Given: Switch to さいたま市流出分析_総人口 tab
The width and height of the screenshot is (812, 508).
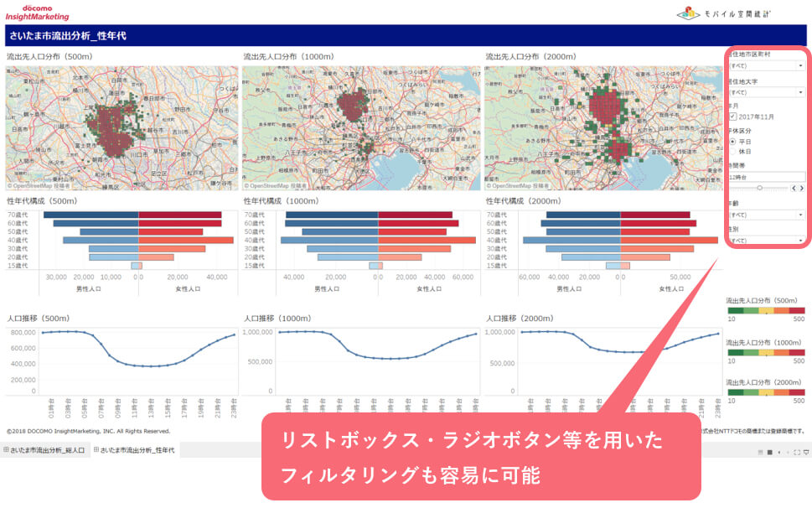Looking at the screenshot, I should coord(45,451).
